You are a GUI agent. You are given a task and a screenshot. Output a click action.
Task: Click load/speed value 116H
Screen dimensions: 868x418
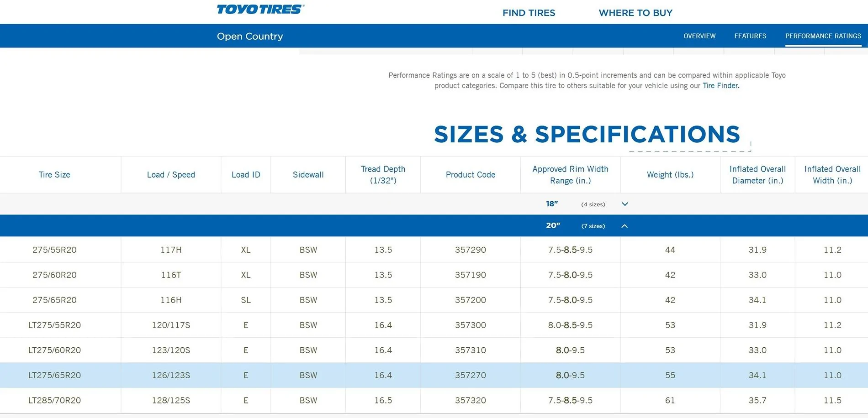(171, 300)
